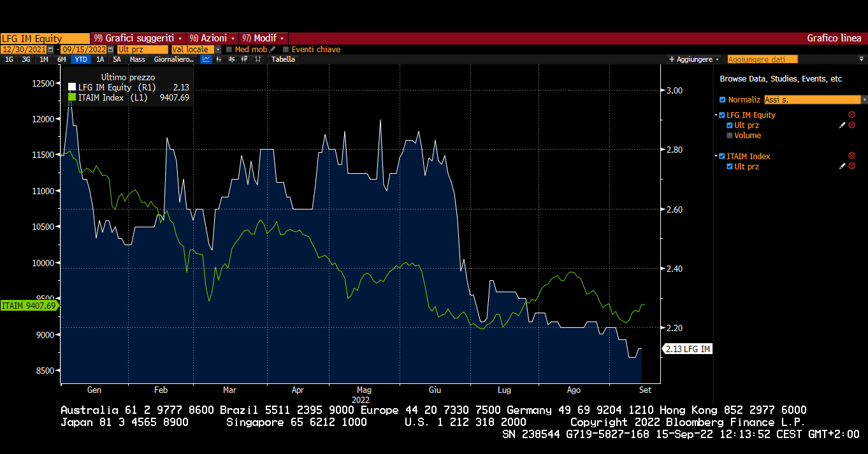The image size is (868, 454).
Task: Click the LFG IM Equity ticker field
Action: pos(45,38)
